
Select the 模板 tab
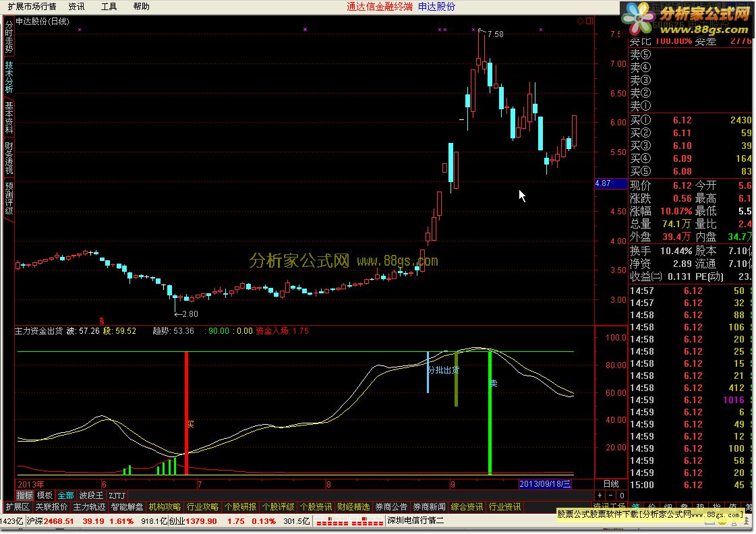tap(45, 496)
